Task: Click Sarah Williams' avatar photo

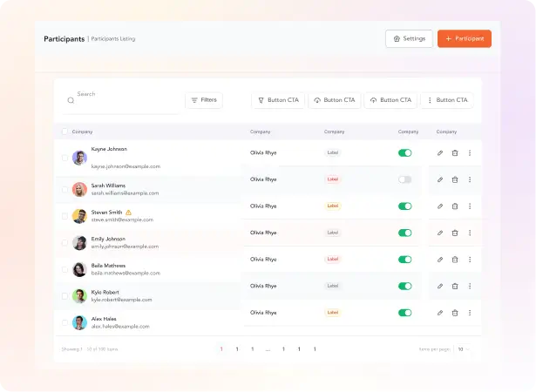Action: (79, 190)
